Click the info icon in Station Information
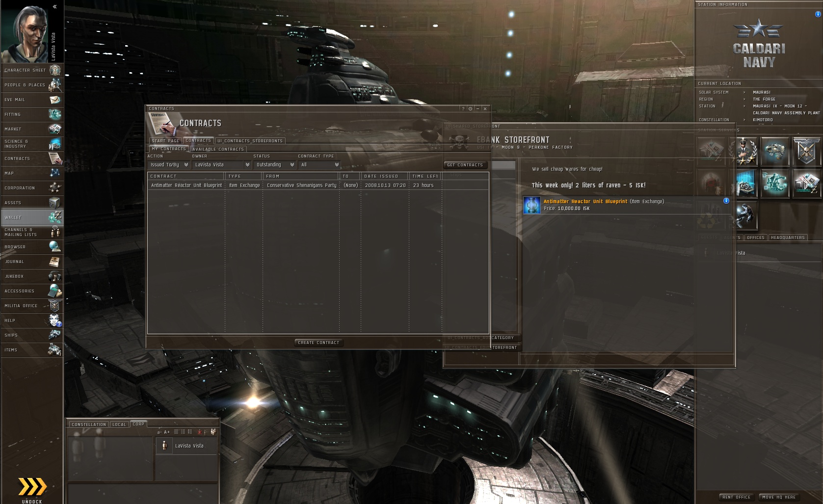823x504 pixels. point(818,14)
